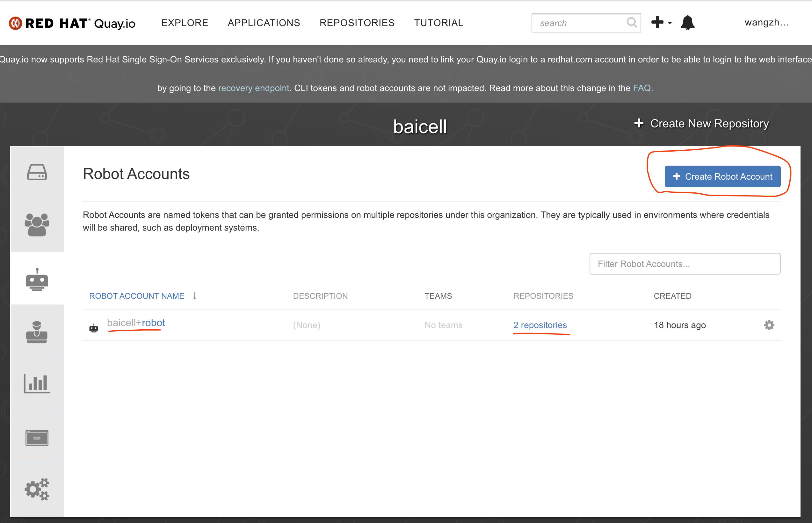
Task: Open the baicell+robot account link
Action: pos(136,323)
